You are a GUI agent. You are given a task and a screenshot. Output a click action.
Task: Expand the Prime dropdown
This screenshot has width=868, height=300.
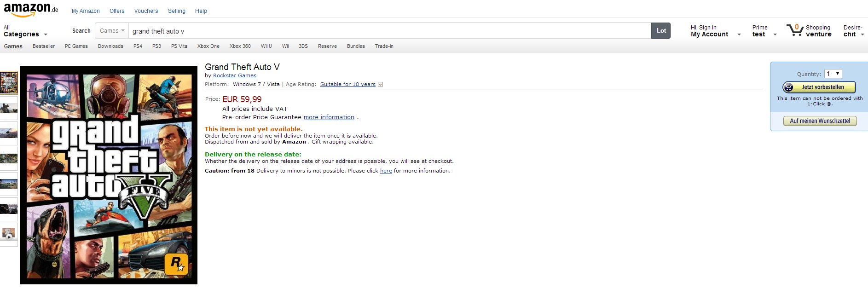764,31
